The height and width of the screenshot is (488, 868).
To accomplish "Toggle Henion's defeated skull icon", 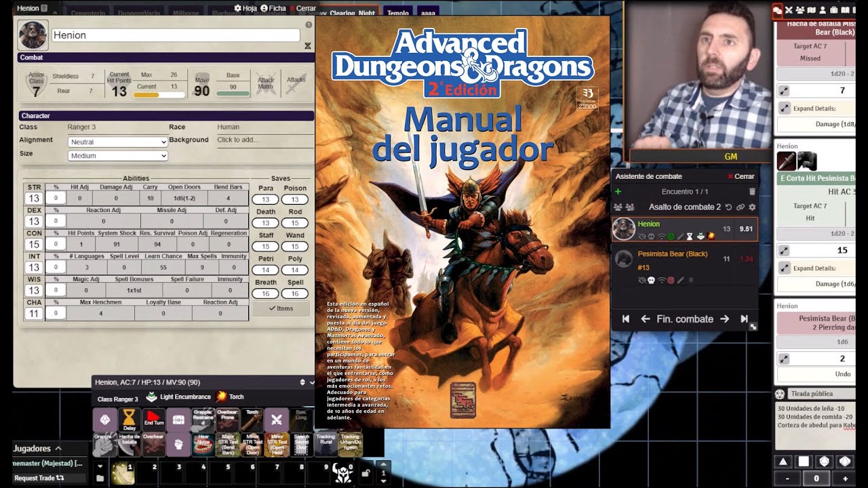I will click(651, 237).
